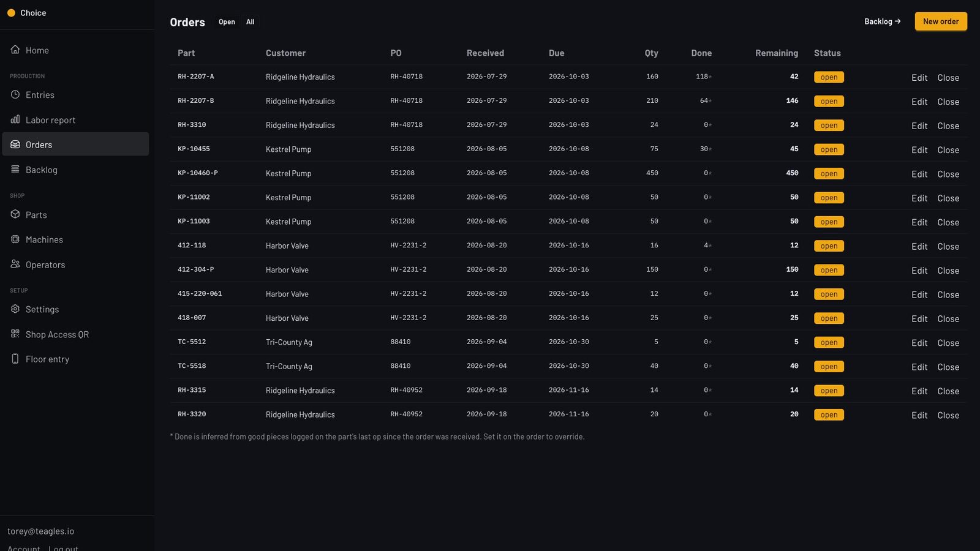Switch to the All orders filter
This screenshot has width=980, height=551.
click(250, 22)
